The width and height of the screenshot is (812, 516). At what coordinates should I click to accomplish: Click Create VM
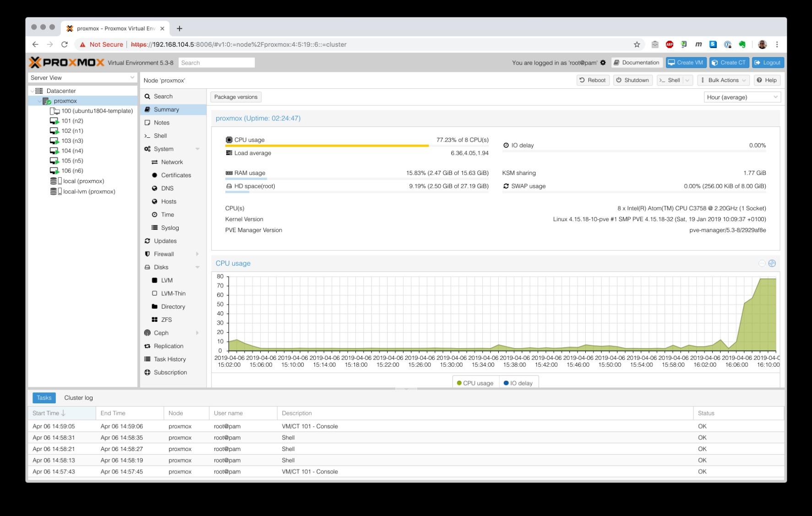(686, 63)
